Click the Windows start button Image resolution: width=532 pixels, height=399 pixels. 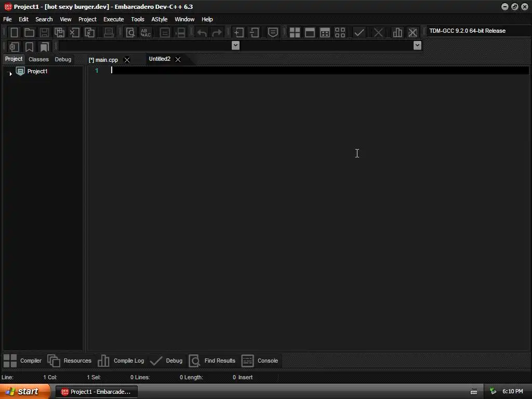click(x=24, y=392)
